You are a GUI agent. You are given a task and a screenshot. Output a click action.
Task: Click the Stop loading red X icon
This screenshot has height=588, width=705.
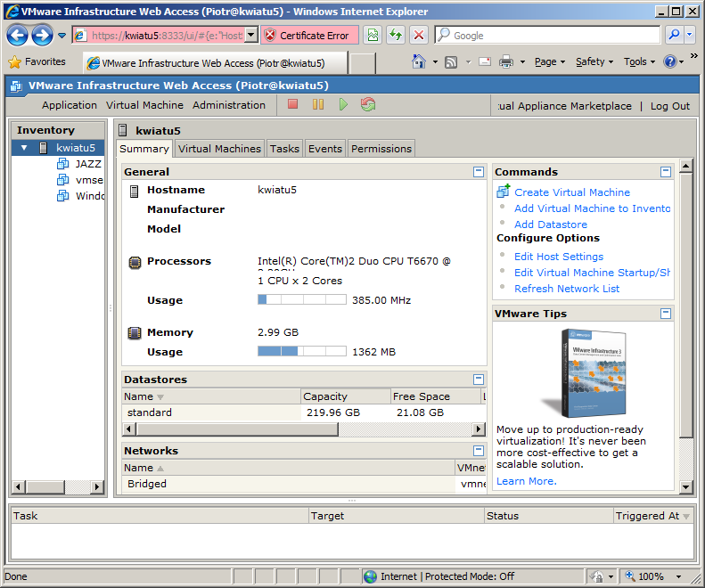419,35
